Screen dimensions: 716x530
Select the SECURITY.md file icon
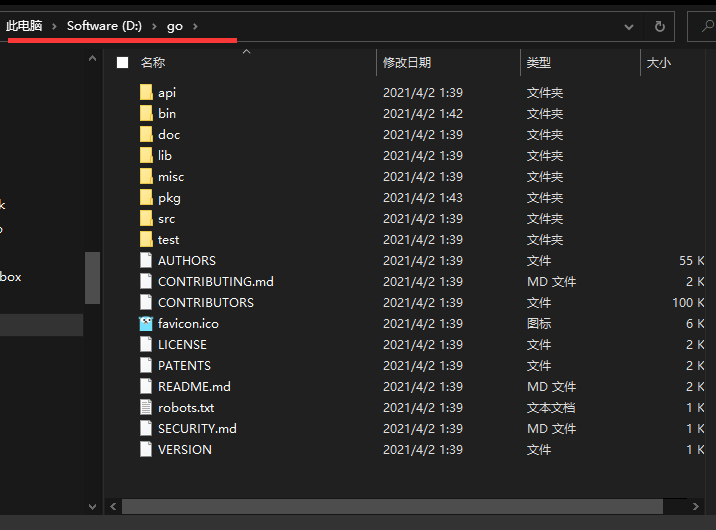tap(146, 428)
